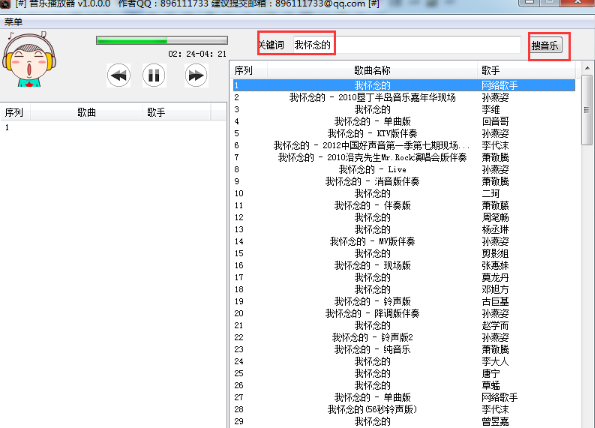Seek within the green playback progress bar
Screen dimensions: 595x428
pyautogui.click(x=162, y=41)
